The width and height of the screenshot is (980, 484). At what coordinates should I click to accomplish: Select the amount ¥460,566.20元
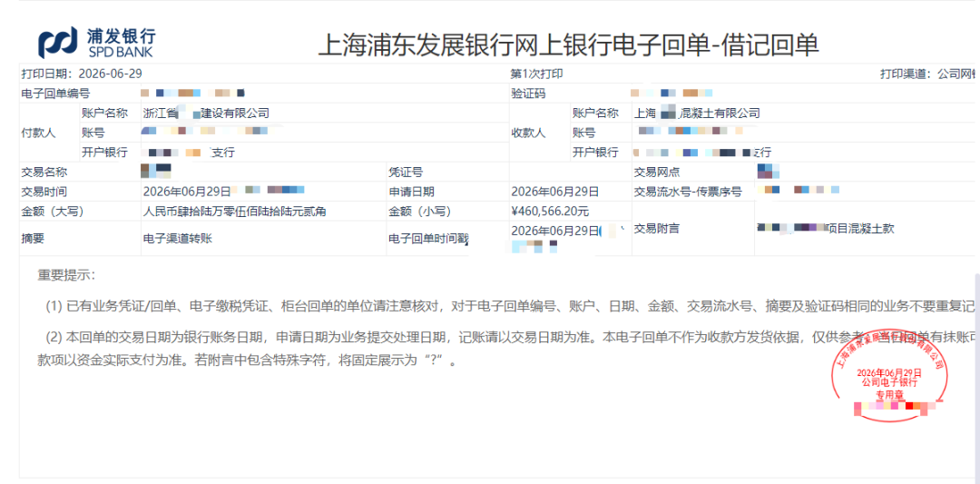click(549, 212)
